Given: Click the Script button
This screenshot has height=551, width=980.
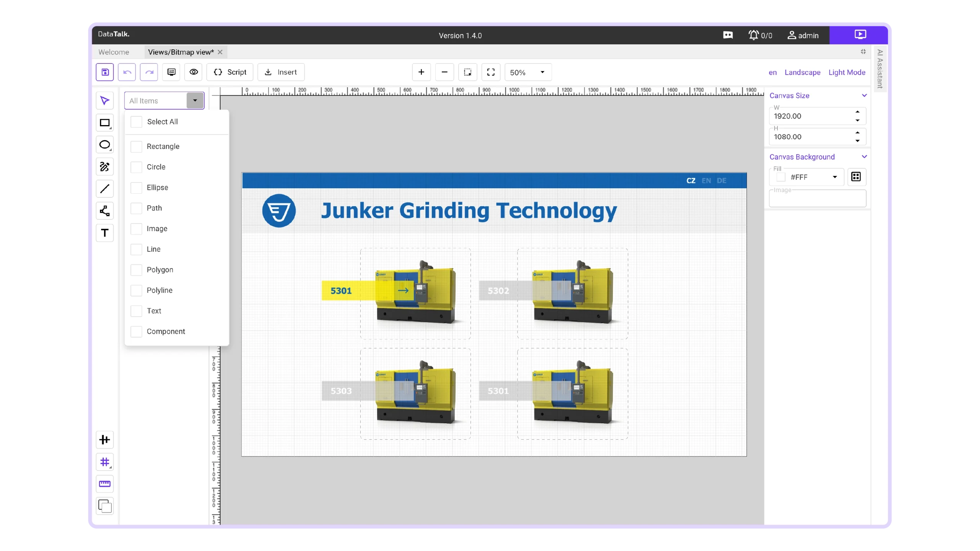Looking at the screenshot, I should click(230, 72).
